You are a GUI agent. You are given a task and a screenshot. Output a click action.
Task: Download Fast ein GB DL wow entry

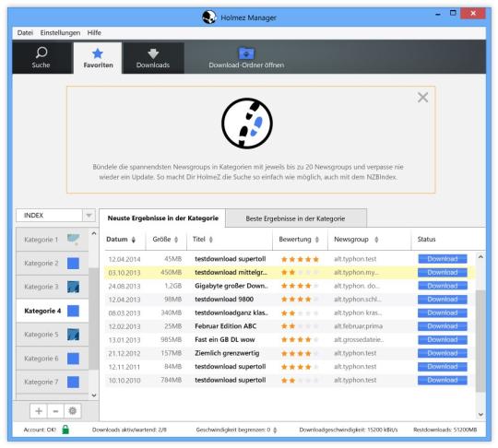(443, 340)
